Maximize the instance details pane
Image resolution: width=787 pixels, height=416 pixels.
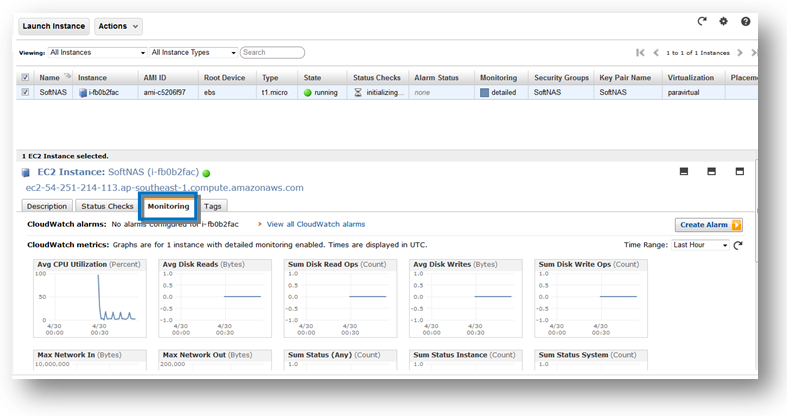[739, 172]
